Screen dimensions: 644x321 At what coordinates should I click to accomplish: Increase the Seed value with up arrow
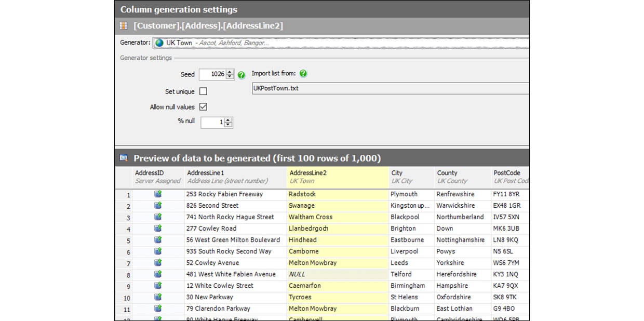tap(230, 72)
